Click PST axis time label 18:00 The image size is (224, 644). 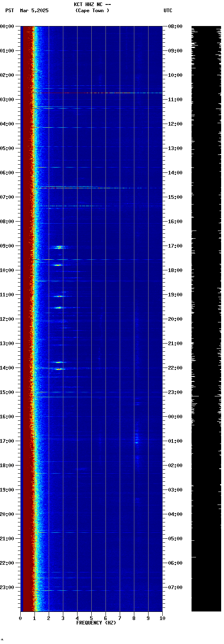[x=7, y=466]
